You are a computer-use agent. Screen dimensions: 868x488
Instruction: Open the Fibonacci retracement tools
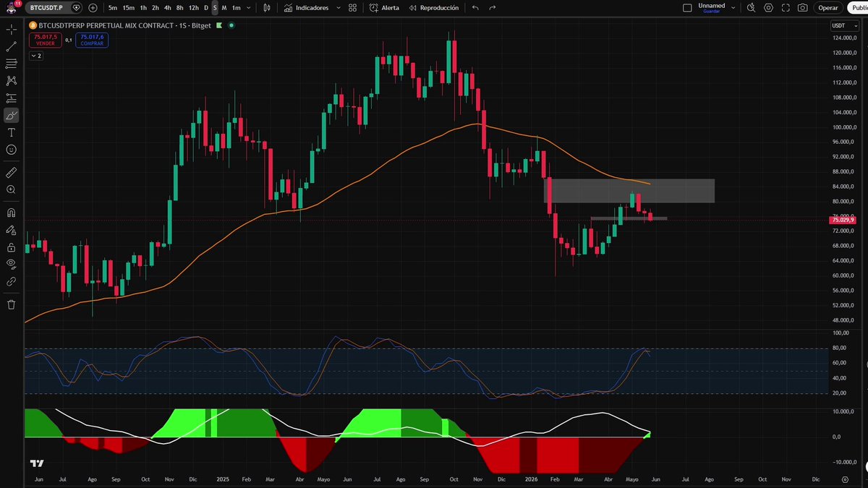[12, 64]
